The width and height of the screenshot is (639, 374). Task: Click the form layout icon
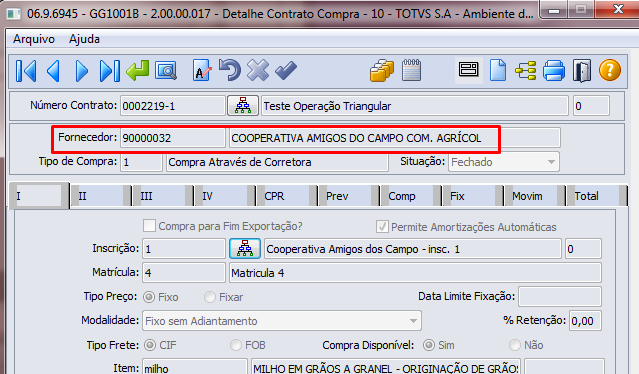tap(469, 70)
